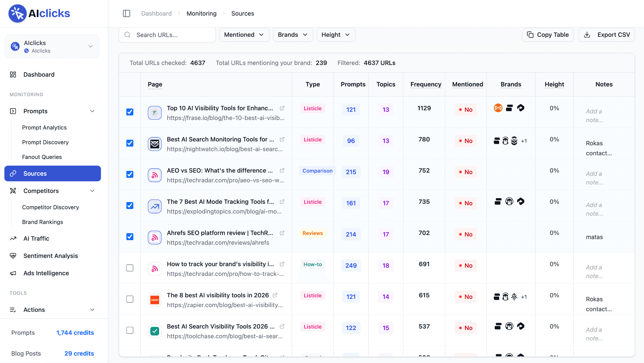The height and width of the screenshot is (363, 644).
Task: Open the external link for the zapier.com page
Action: click(x=275, y=295)
